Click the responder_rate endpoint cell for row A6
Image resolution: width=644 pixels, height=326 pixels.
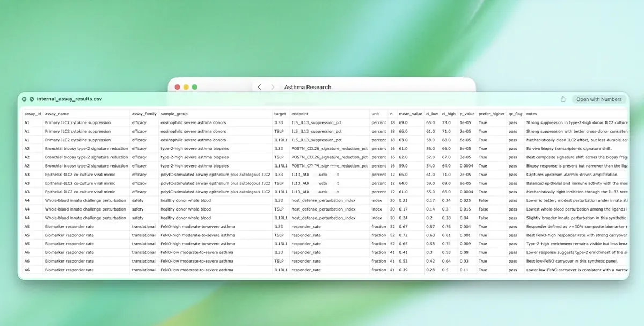pos(307,252)
